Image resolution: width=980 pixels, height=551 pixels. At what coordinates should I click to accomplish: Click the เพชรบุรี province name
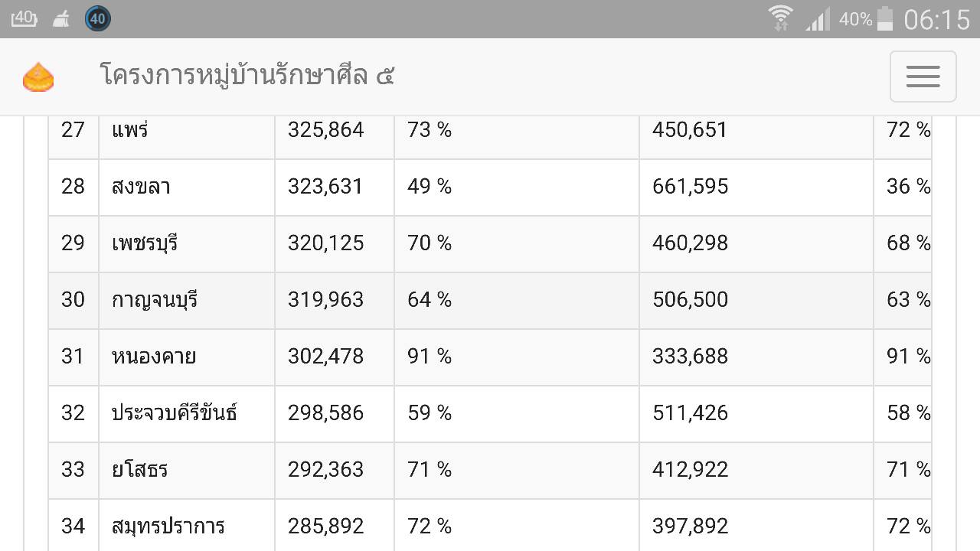[x=145, y=243]
